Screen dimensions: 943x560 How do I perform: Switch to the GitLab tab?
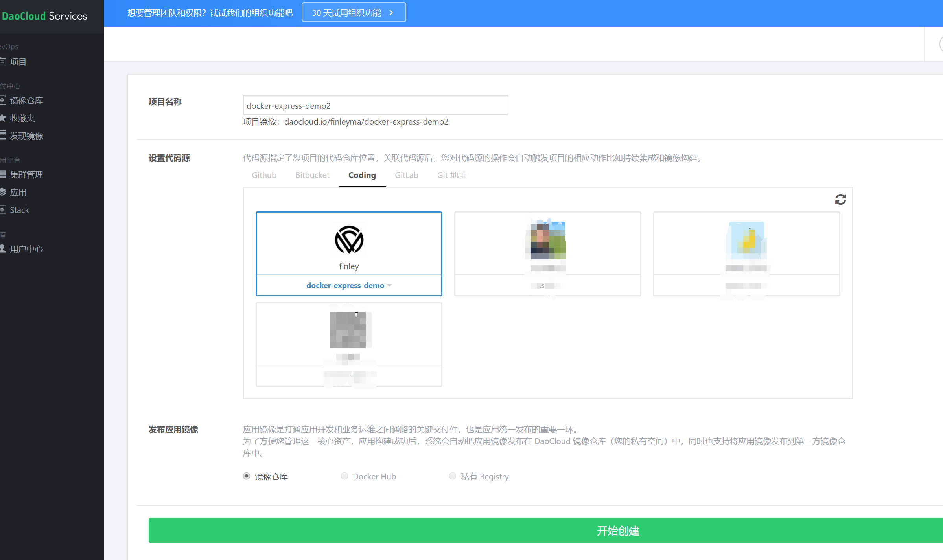tap(406, 175)
